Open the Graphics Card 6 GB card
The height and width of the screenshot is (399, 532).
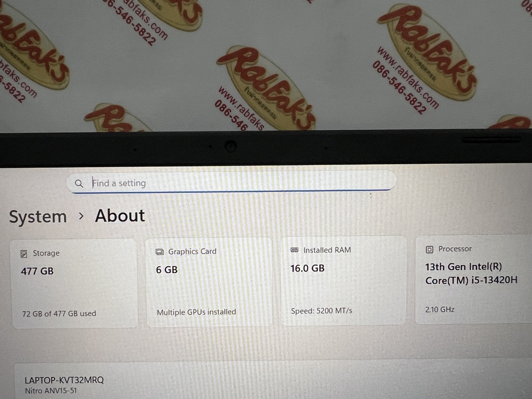209,282
